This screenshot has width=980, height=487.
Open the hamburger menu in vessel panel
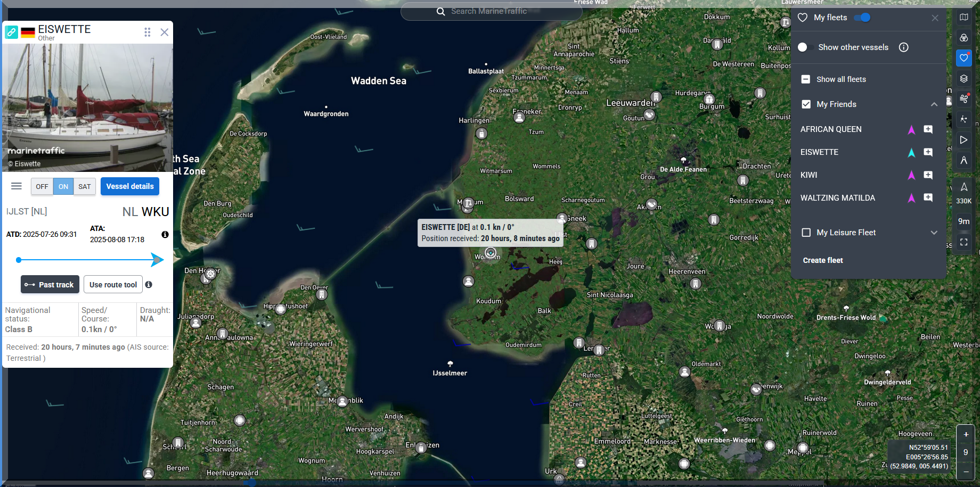[x=17, y=186]
